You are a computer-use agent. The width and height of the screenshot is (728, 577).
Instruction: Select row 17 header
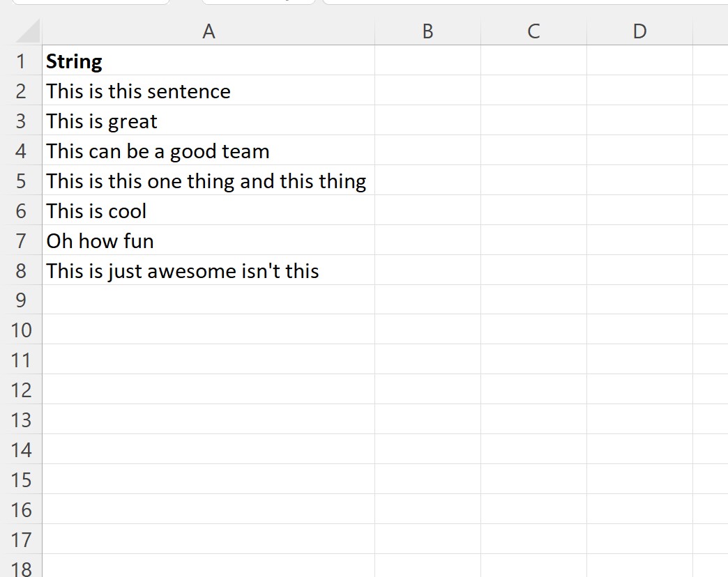coord(21,539)
